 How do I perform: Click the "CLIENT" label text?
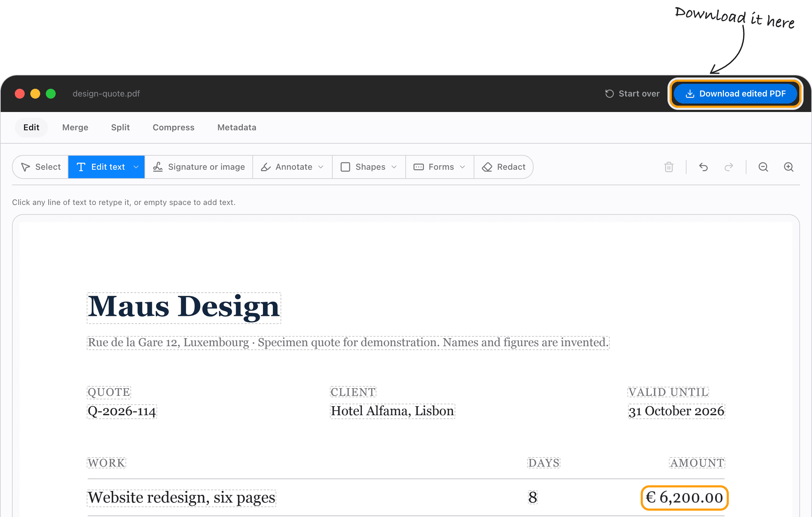353,392
